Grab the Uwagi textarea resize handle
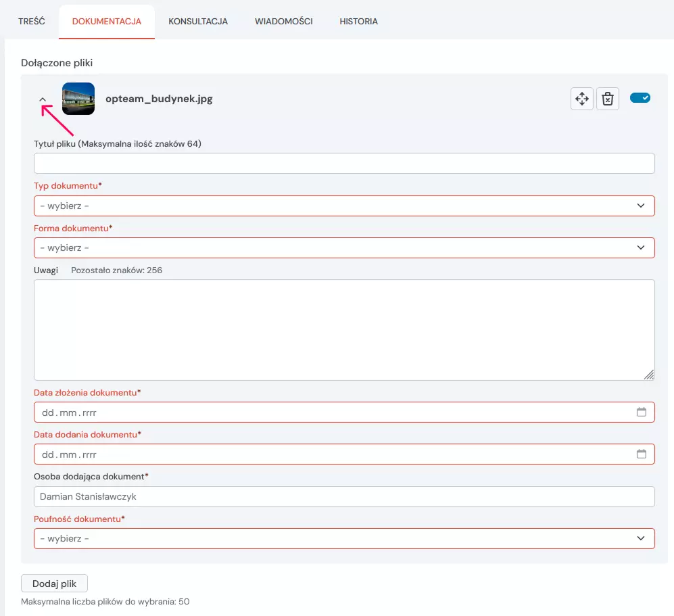Viewport: 674px width, 616px height. click(x=649, y=375)
